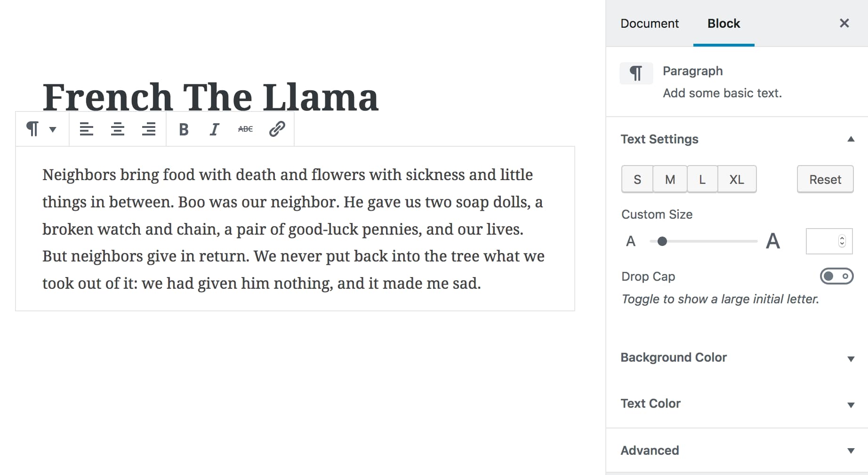Center the paragraph text
The height and width of the screenshot is (475, 868).
[118, 129]
